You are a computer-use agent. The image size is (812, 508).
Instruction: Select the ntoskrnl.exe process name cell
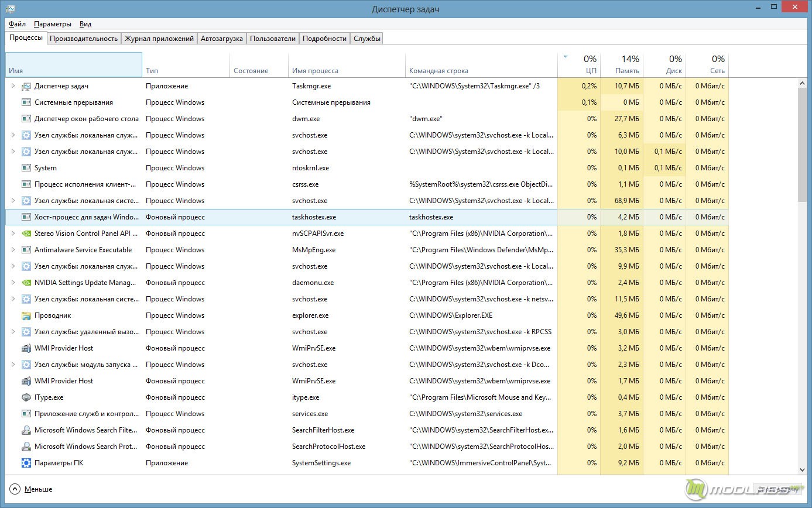(347, 168)
